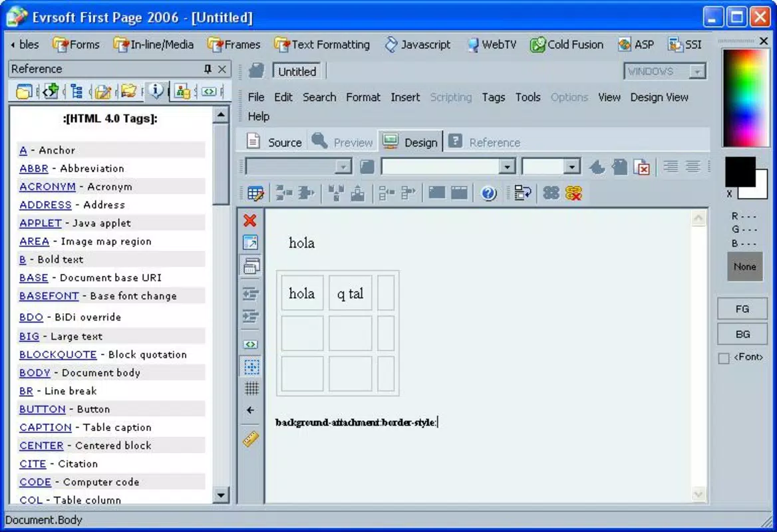
Task: Open the Text Formatting toolbar tab
Action: point(322,45)
